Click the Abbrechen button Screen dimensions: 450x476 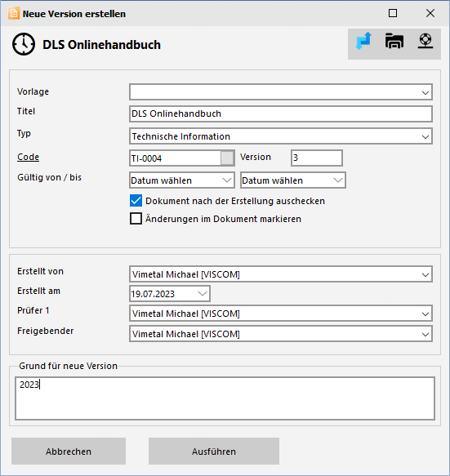click(69, 452)
